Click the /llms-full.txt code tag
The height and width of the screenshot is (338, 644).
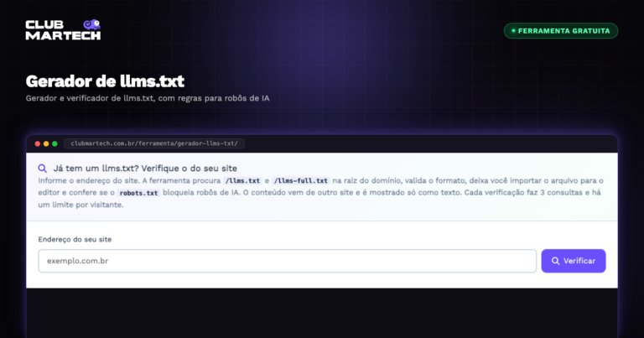pos(301,180)
